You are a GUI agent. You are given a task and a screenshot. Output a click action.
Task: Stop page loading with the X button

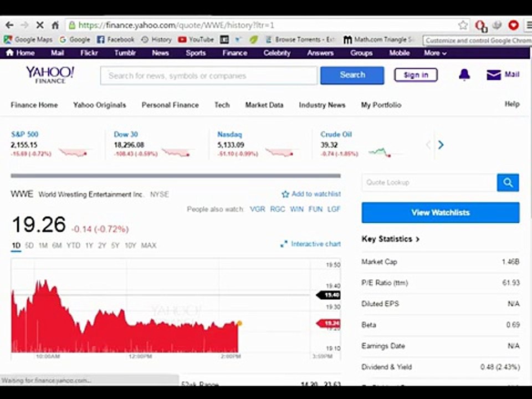(x=40, y=25)
